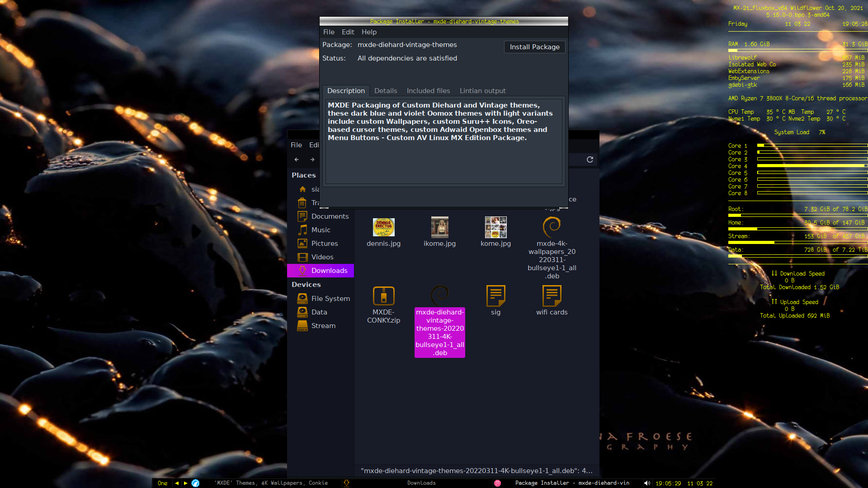Viewport: 868px width, 488px height.
Task: Open the Music folder in sidebar
Action: coord(321,230)
